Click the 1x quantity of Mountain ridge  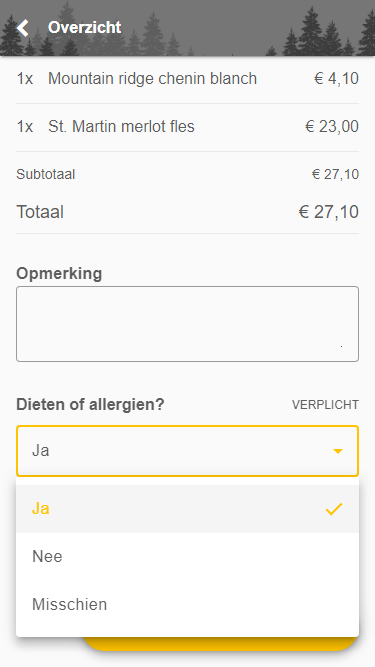pyautogui.click(x=25, y=79)
